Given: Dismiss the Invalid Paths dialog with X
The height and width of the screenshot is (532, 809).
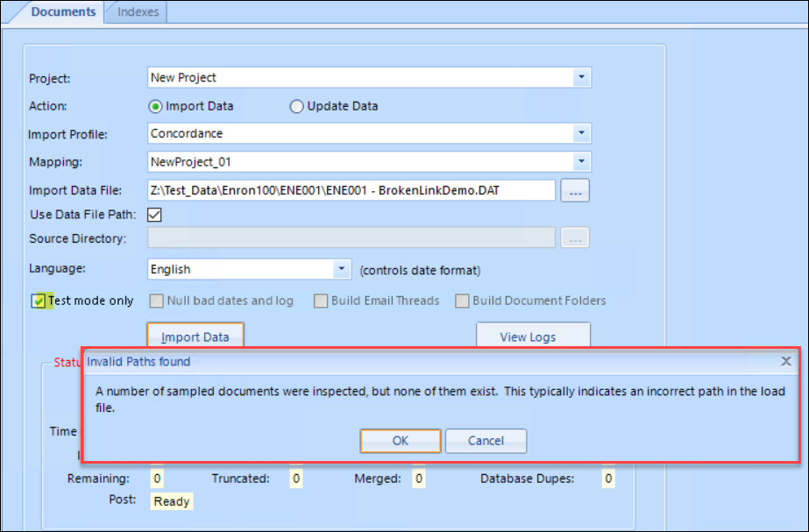Looking at the screenshot, I should tap(785, 361).
